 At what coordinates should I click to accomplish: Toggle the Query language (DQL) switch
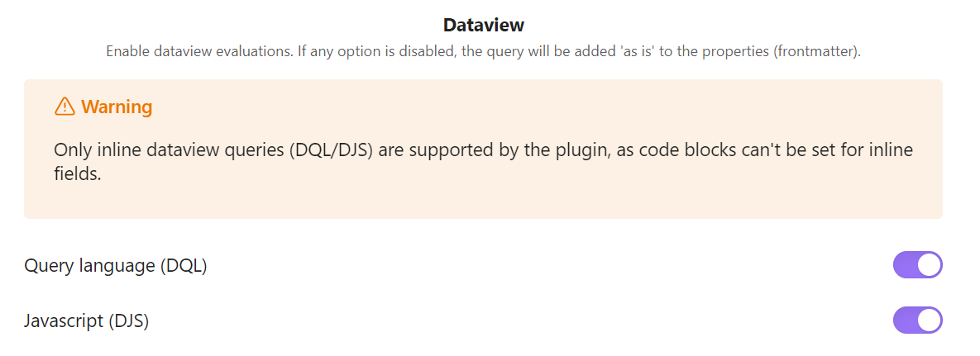pos(917,265)
